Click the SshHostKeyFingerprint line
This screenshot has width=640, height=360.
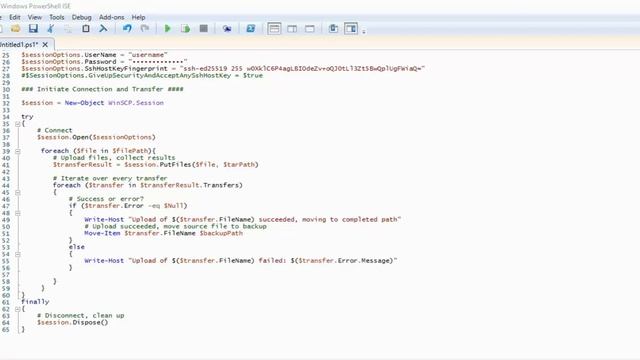223,69
